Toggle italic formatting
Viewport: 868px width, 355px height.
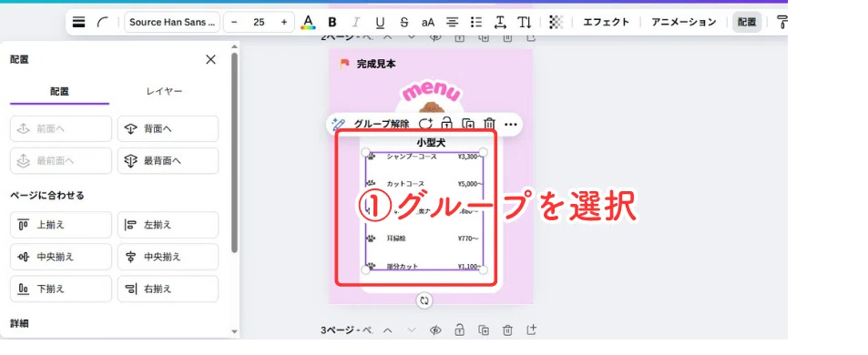[x=356, y=22]
